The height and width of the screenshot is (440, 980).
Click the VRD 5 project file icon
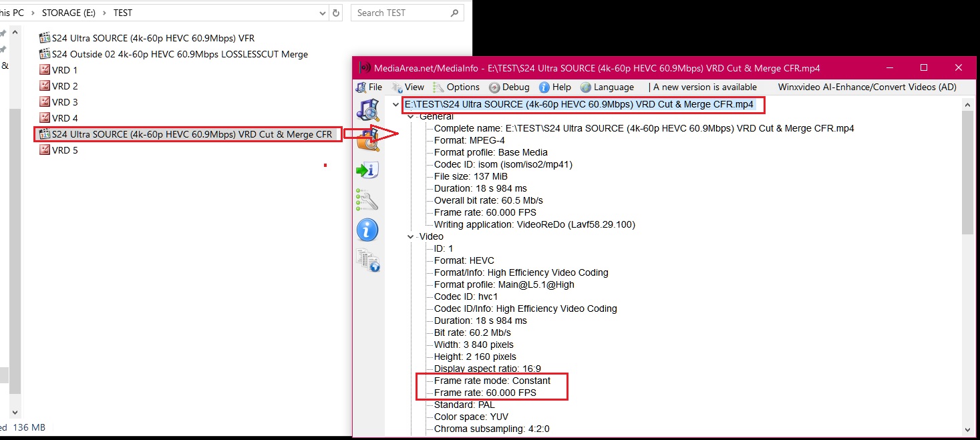[45, 150]
